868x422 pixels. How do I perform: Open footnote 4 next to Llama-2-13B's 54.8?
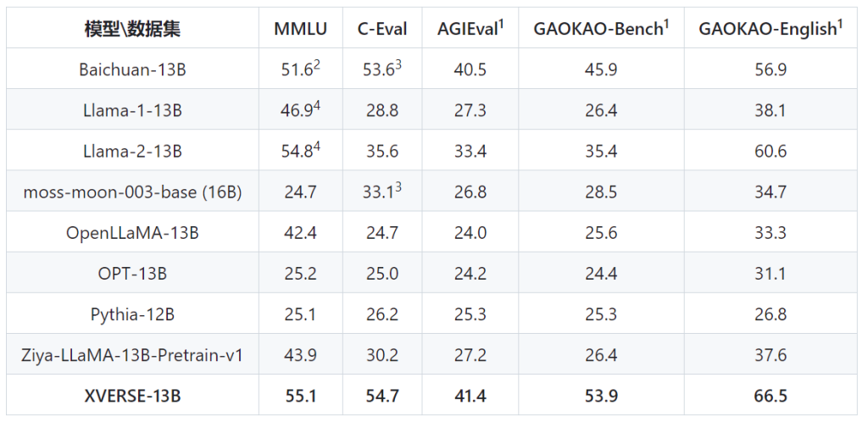click(317, 146)
